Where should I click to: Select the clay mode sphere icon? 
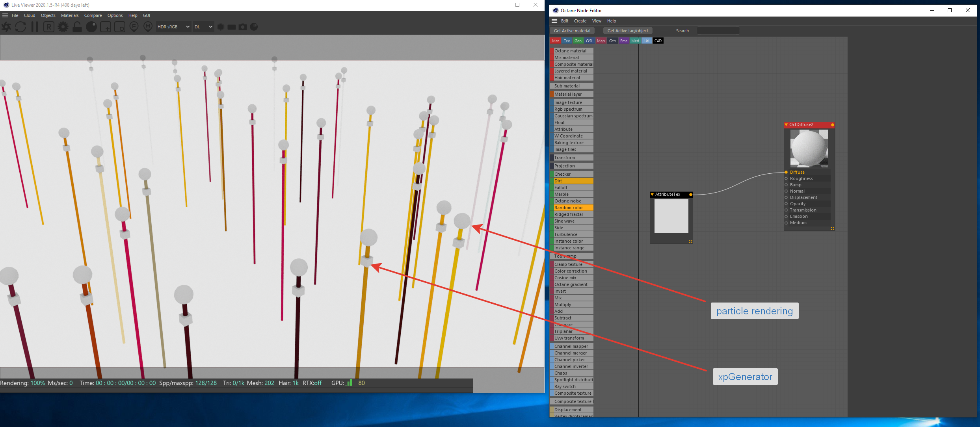91,27
